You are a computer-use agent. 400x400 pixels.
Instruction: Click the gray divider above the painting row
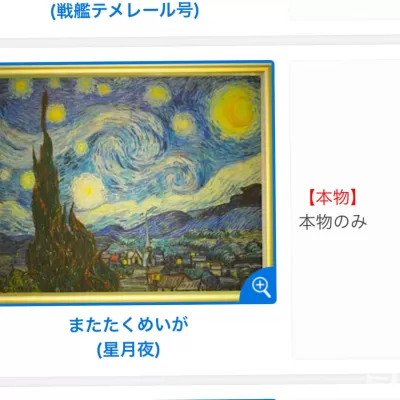tap(200, 41)
